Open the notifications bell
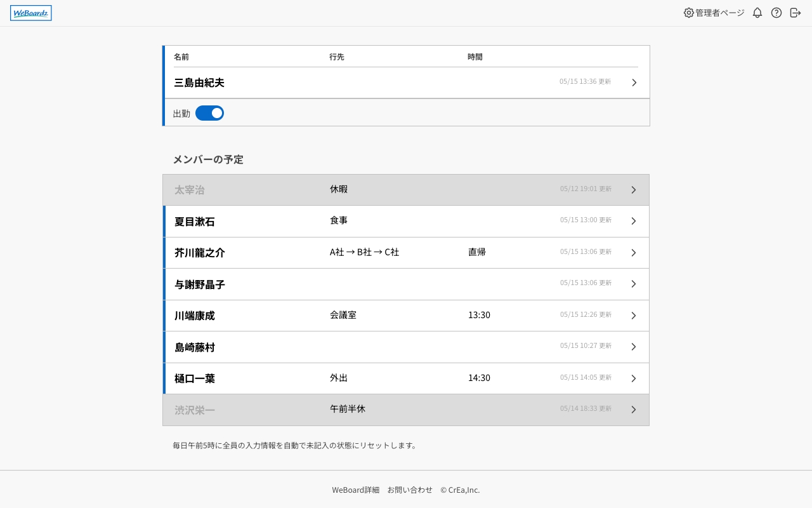This screenshot has width=812, height=508. click(757, 13)
